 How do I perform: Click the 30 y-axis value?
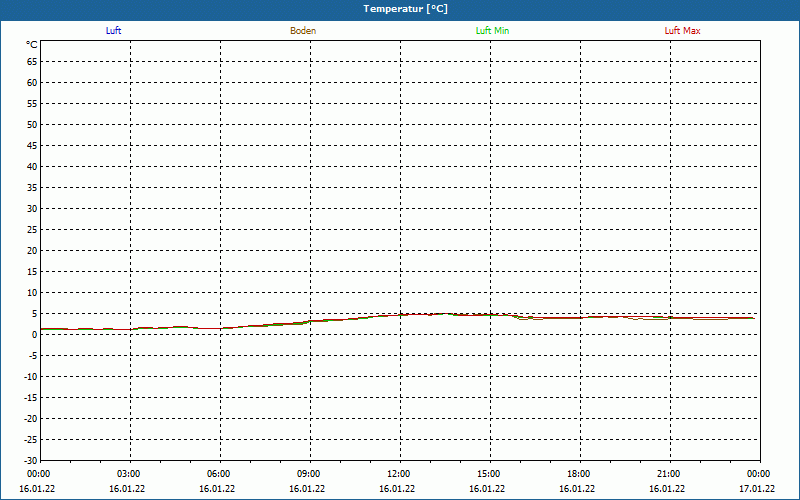pyautogui.click(x=32, y=209)
